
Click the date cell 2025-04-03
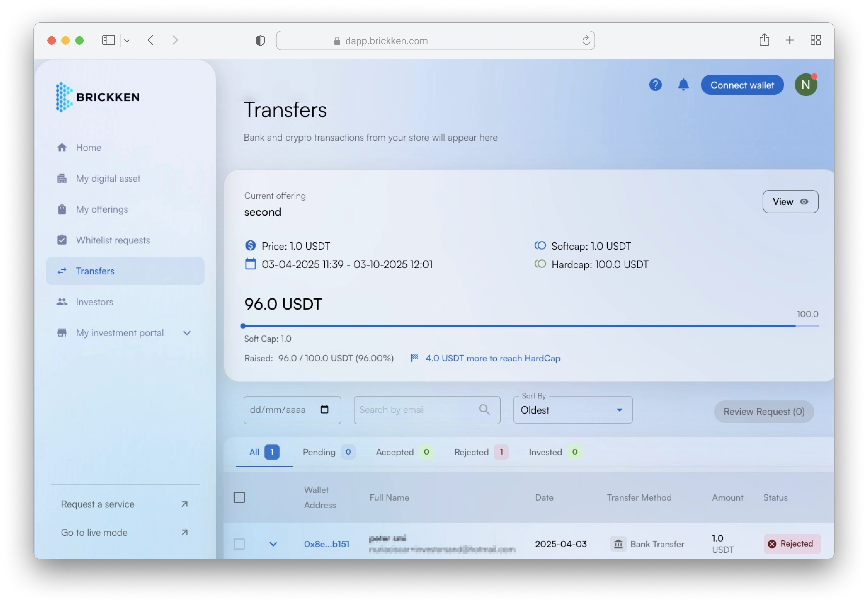[561, 544]
